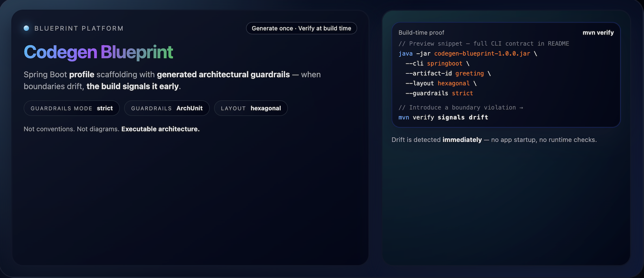The height and width of the screenshot is (278, 644).
Task: Click the '--cli springboot' code line
Action: (x=438, y=64)
